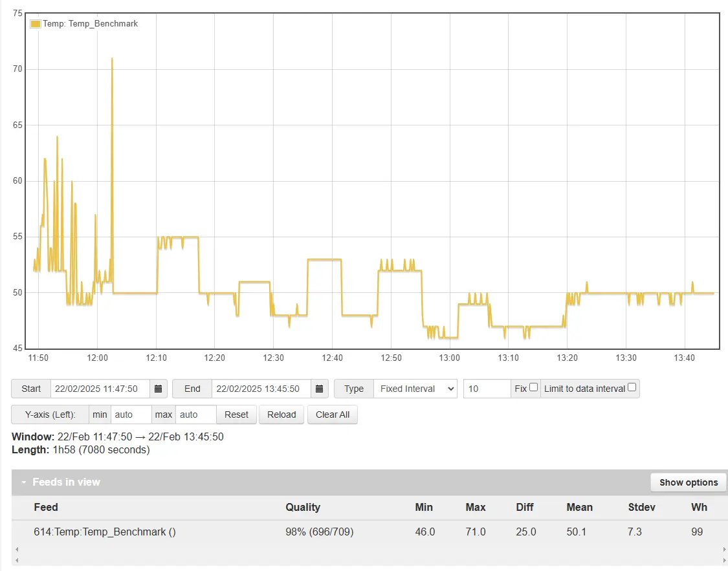Click the Clear All button
This screenshot has width=728, height=571.
pyautogui.click(x=333, y=415)
